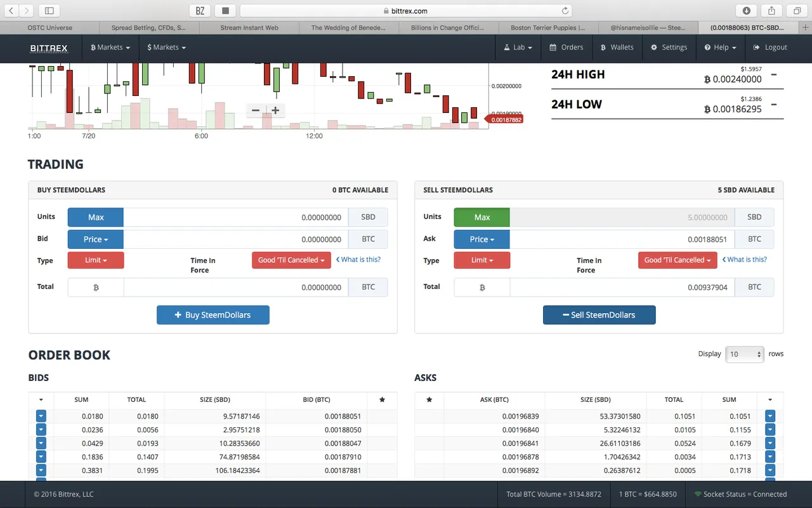Screen dimensions: 812x508
Task: Click the BZ extension toolbar button
Action: pos(200,10)
